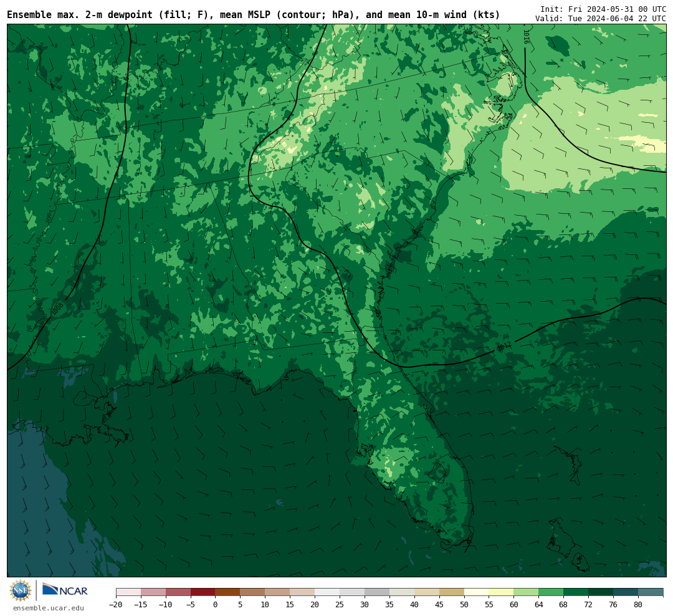Select the Init Fri 2024-05-31 00 UTC text
The height and width of the screenshot is (616, 673).
click(x=603, y=9)
